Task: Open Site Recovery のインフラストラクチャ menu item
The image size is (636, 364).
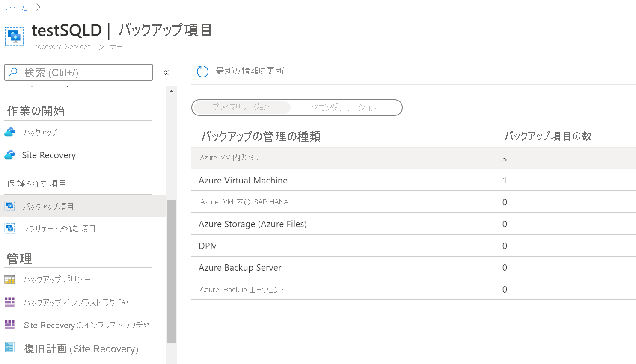Action: tap(86, 326)
